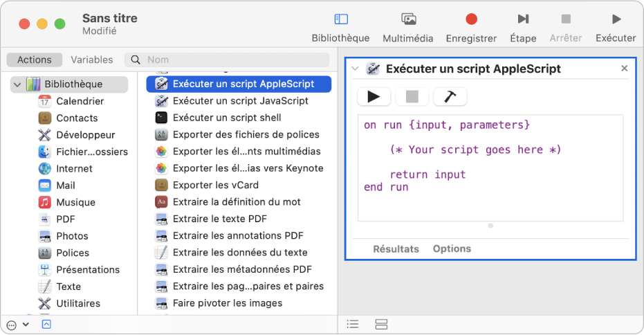This screenshot has height=335, width=644.
Task: Open the Résultats tab of the action
Action: click(396, 248)
